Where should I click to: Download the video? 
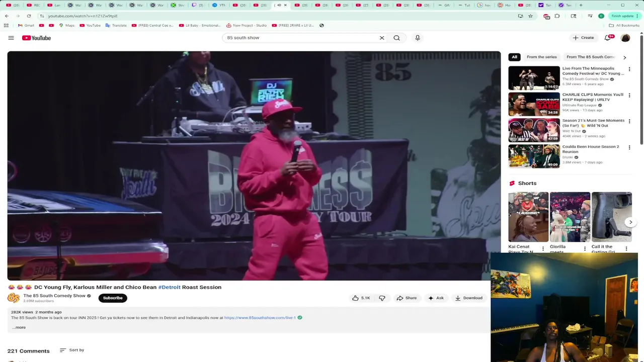469,298
